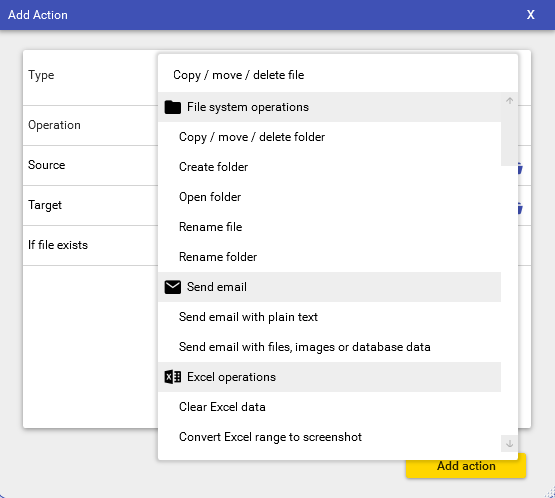Close the Add Action dialog with X
555x498 pixels.
[x=530, y=15]
